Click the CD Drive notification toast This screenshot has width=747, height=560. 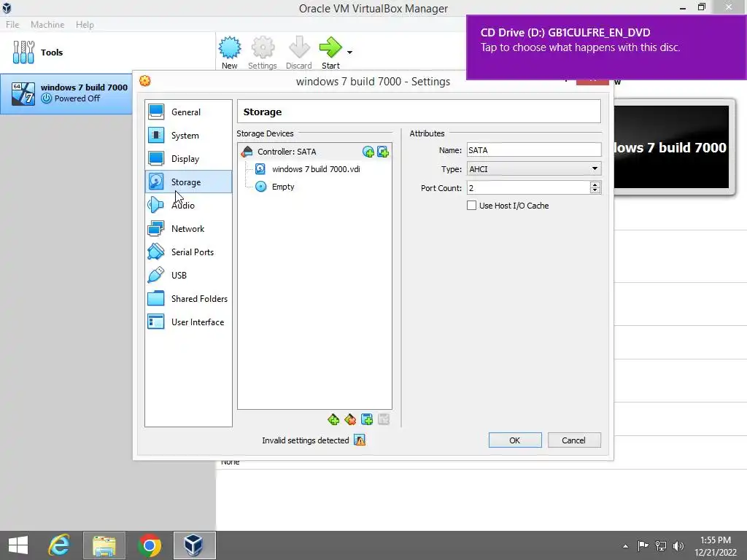click(606, 47)
